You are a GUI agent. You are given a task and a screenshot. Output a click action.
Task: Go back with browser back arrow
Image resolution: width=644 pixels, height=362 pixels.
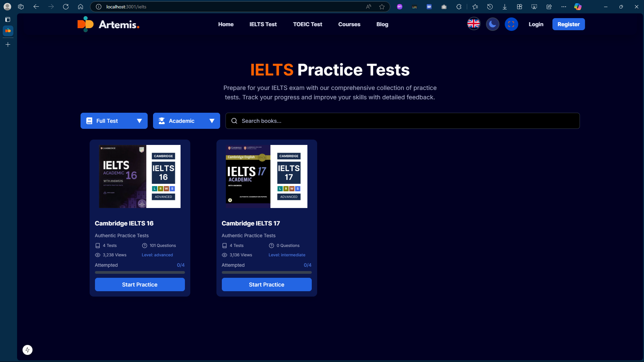point(36,7)
